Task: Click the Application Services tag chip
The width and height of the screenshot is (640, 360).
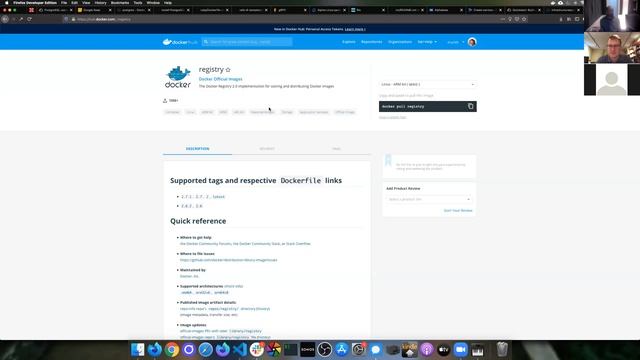Action: click(x=313, y=112)
